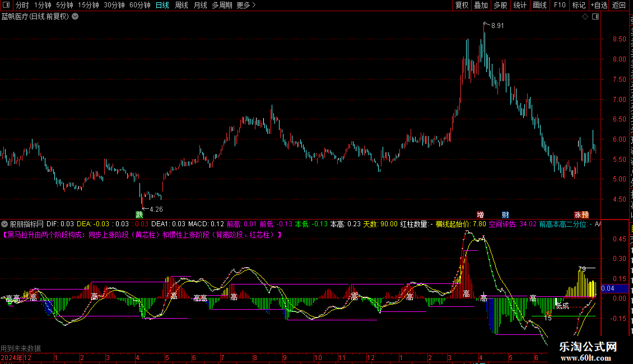Select the 周线 weekly chart tab

pyautogui.click(x=181, y=5)
